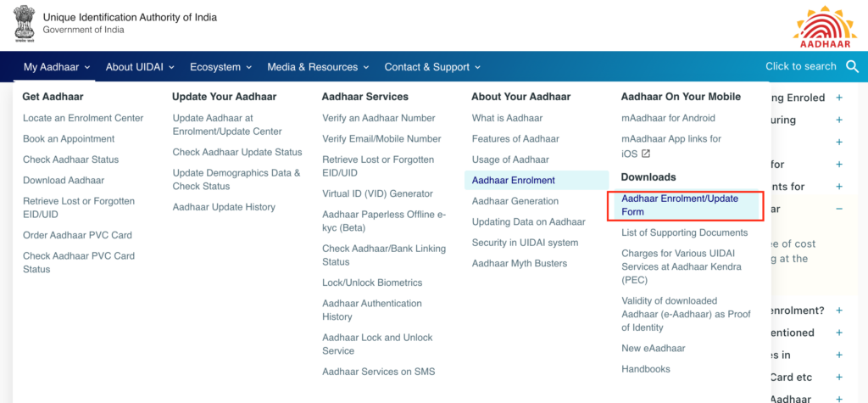868x403 pixels.
Task: Expand the 's in' FAQ plus icon
Action: [839, 355]
